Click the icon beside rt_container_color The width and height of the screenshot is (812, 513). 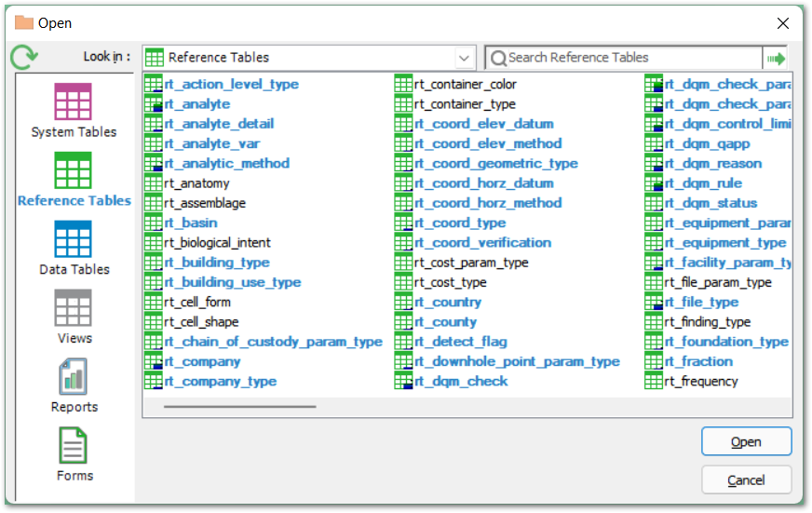tap(403, 84)
